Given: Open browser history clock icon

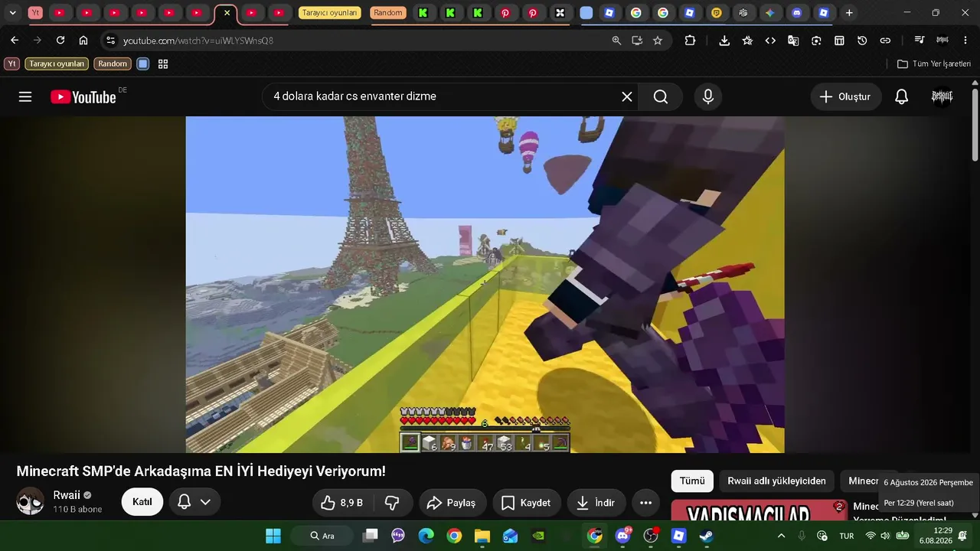Looking at the screenshot, I should [862, 41].
